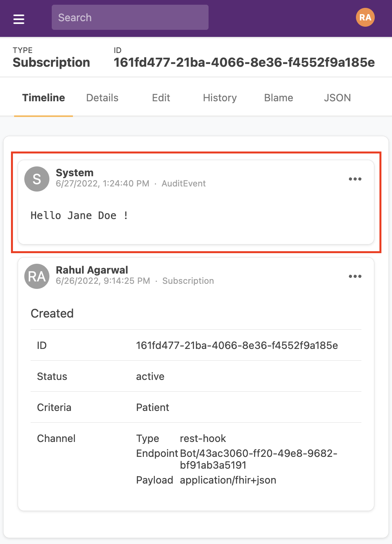
Task: Open the Subscription link beside Rahul's timestamp
Action: 188,281
